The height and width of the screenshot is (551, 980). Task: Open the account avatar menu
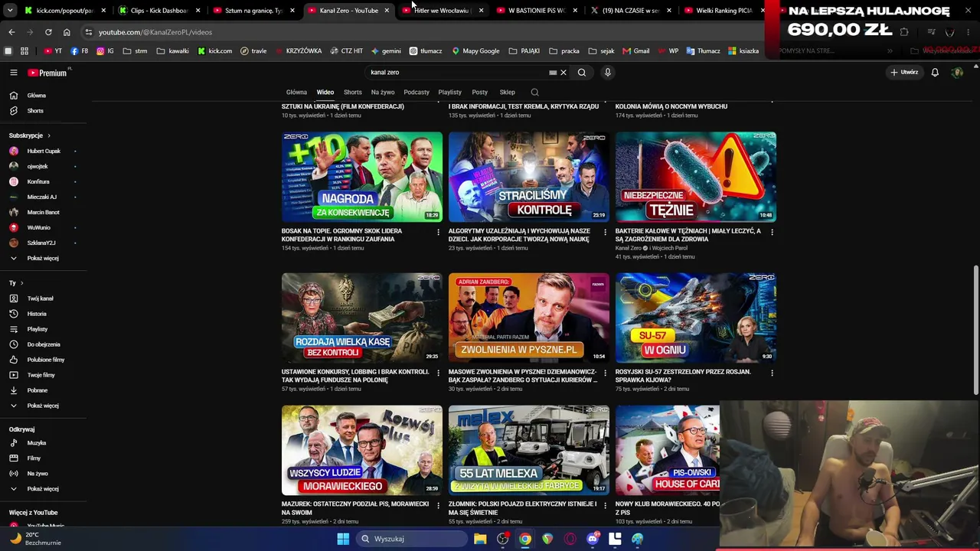click(957, 73)
